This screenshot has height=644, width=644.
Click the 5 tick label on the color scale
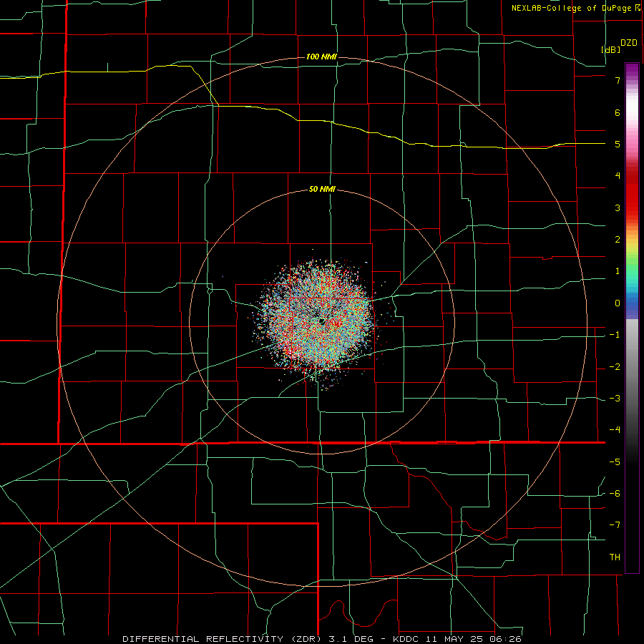point(618,144)
